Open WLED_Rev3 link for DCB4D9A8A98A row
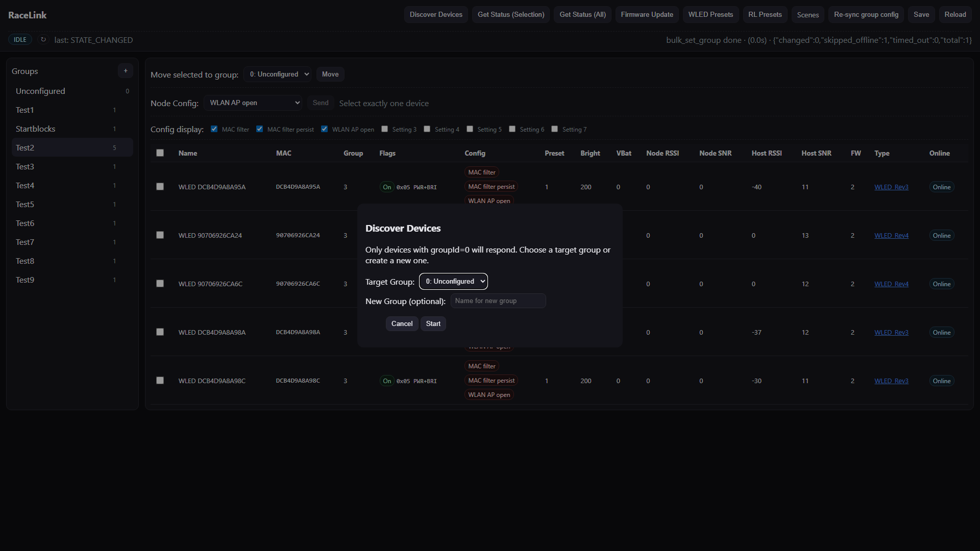 pyautogui.click(x=891, y=333)
